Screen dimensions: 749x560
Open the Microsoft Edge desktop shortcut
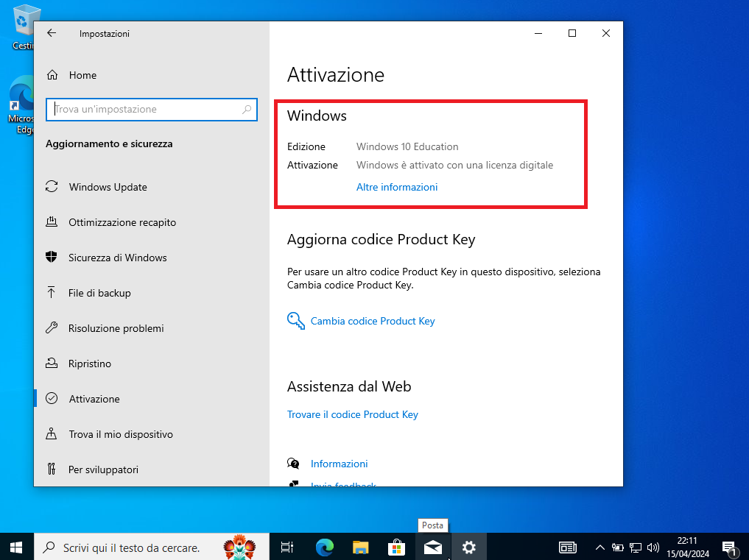tap(21, 105)
